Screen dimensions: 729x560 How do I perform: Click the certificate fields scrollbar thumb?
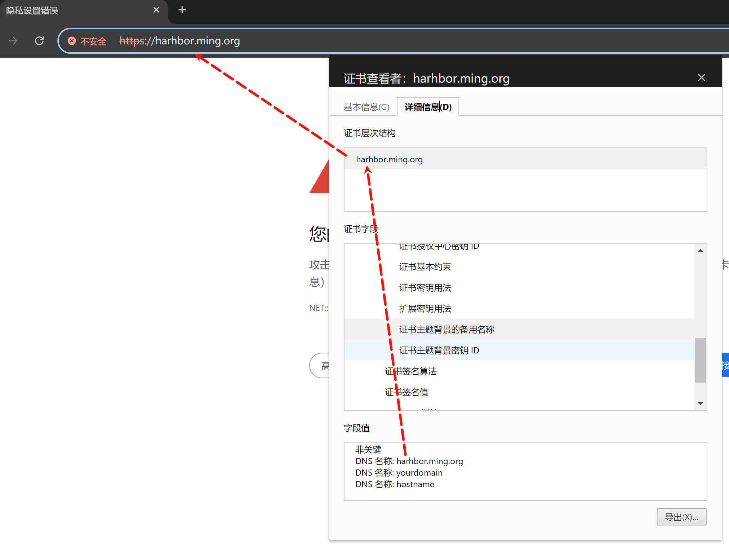click(700, 360)
